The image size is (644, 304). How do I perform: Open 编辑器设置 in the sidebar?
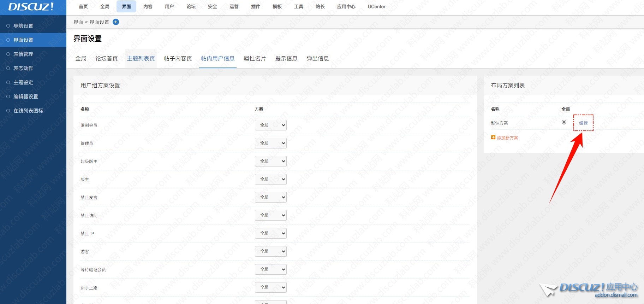25,97
